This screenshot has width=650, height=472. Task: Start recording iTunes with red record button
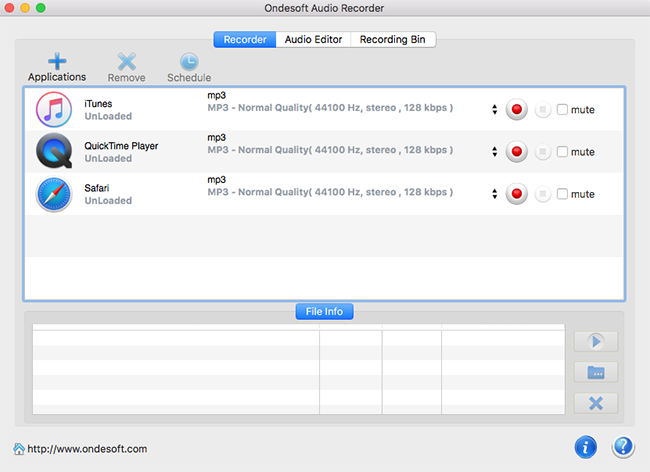pos(517,109)
